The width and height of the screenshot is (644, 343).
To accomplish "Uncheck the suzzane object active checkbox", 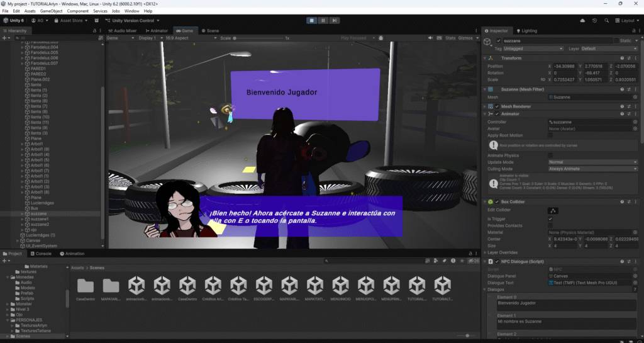I will point(498,41).
